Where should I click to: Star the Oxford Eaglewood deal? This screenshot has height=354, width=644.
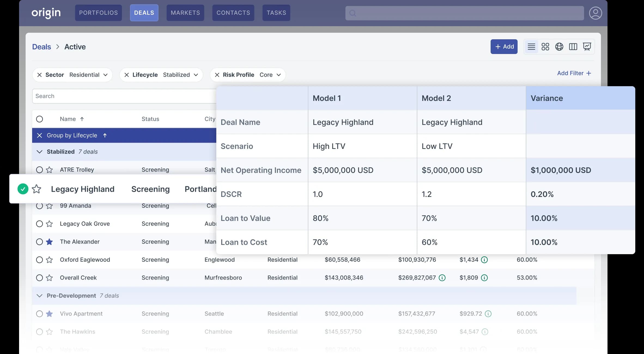tap(49, 260)
